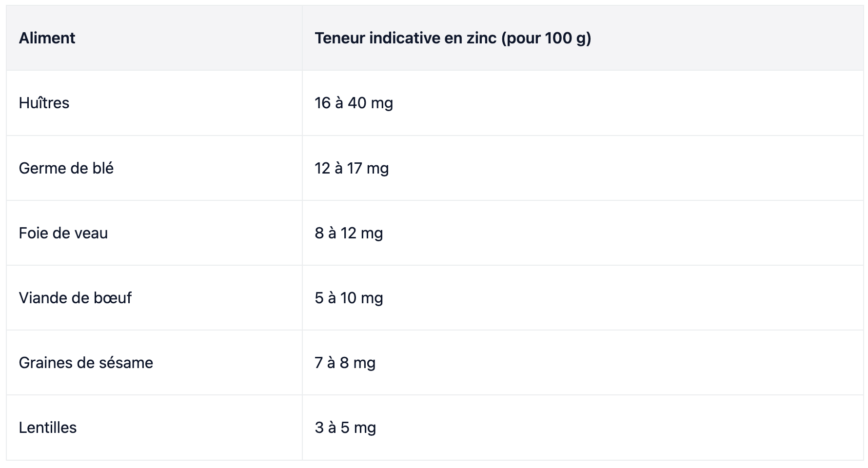Screen dimensions: 868x468
Task: Click the 8 à 12 mg value
Action: click(x=349, y=233)
